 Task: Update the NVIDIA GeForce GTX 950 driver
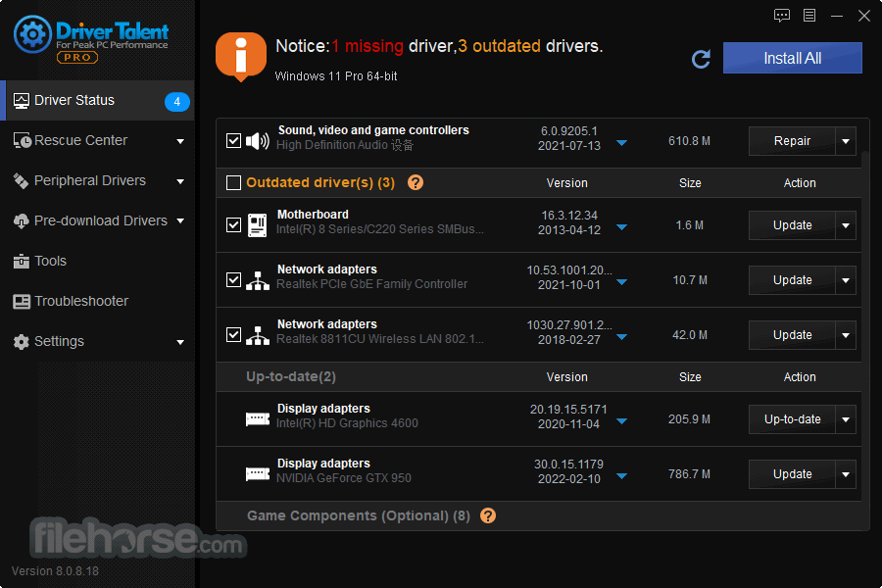791,473
